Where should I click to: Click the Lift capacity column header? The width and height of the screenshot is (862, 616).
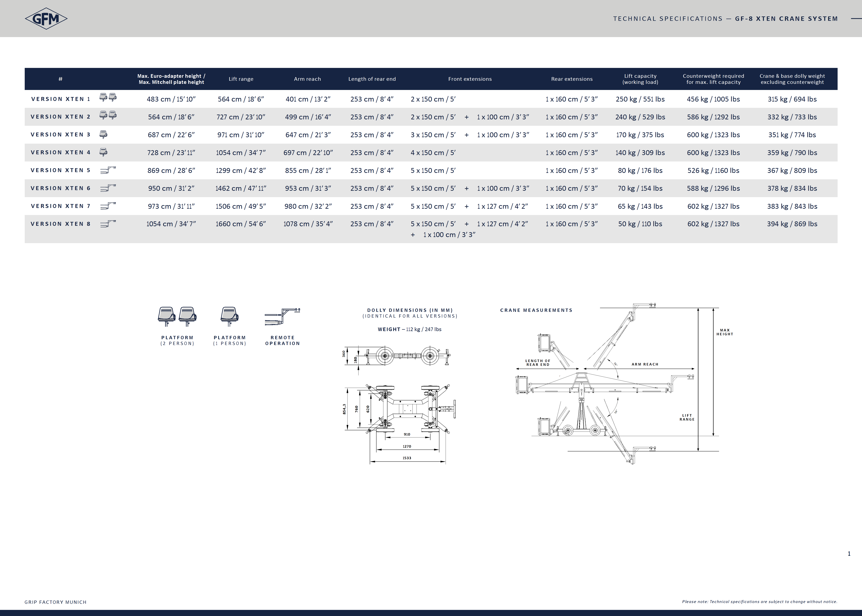[x=640, y=79]
